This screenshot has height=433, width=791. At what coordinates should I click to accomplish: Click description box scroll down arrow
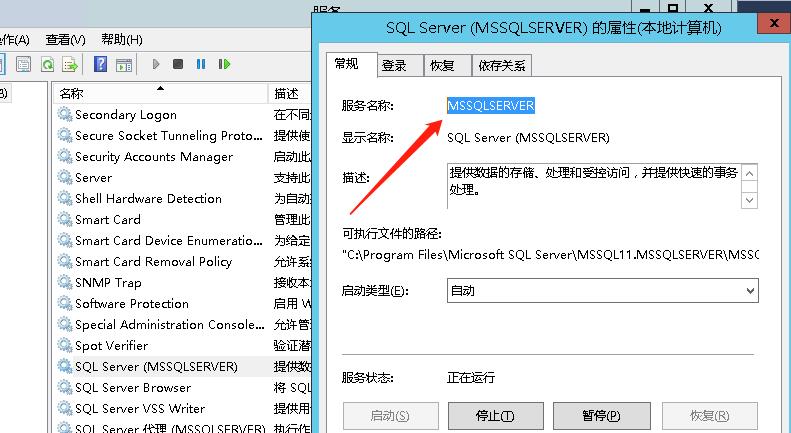(750, 200)
